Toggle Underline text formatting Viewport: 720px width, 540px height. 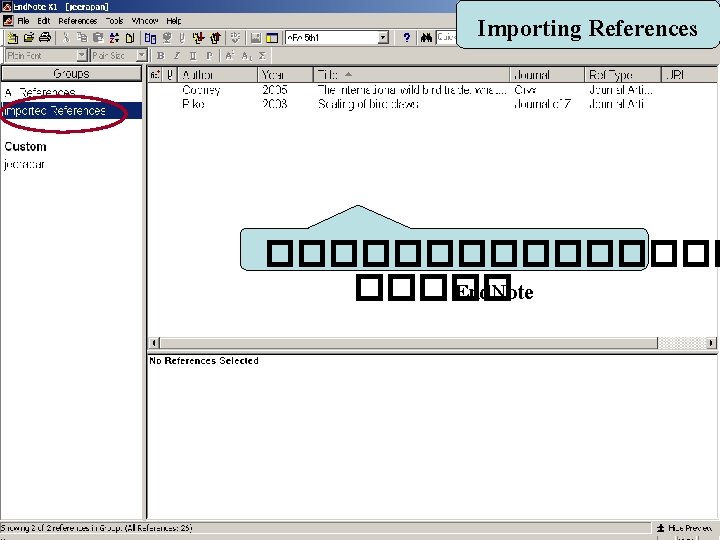pos(193,56)
